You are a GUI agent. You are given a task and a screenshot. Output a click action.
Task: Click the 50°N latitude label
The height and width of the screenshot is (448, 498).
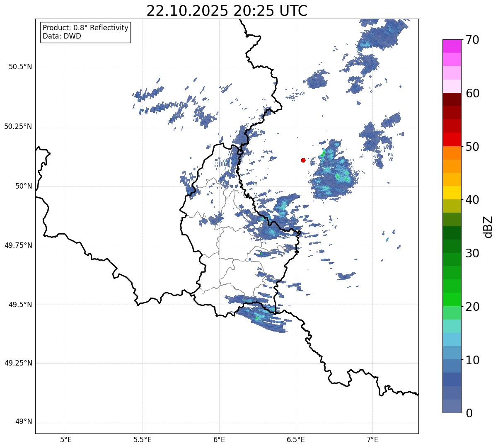pyautogui.click(x=24, y=186)
